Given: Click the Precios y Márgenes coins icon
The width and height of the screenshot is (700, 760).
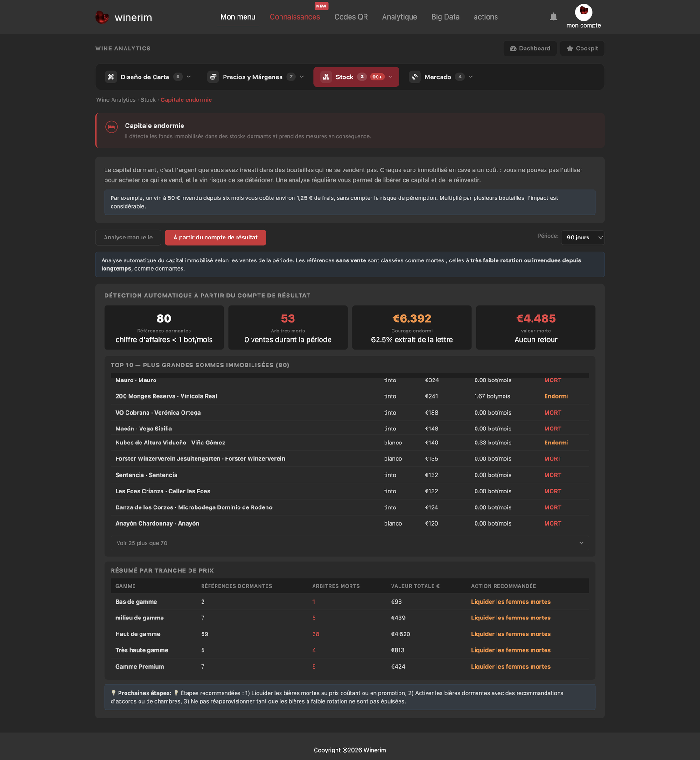Looking at the screenshot, I should pos(213,77).
